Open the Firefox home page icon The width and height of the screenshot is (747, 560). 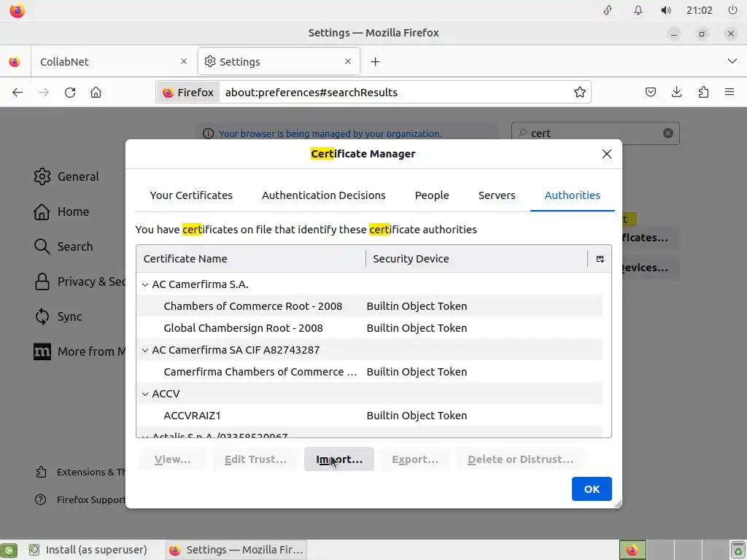click(x=96, y=93)
